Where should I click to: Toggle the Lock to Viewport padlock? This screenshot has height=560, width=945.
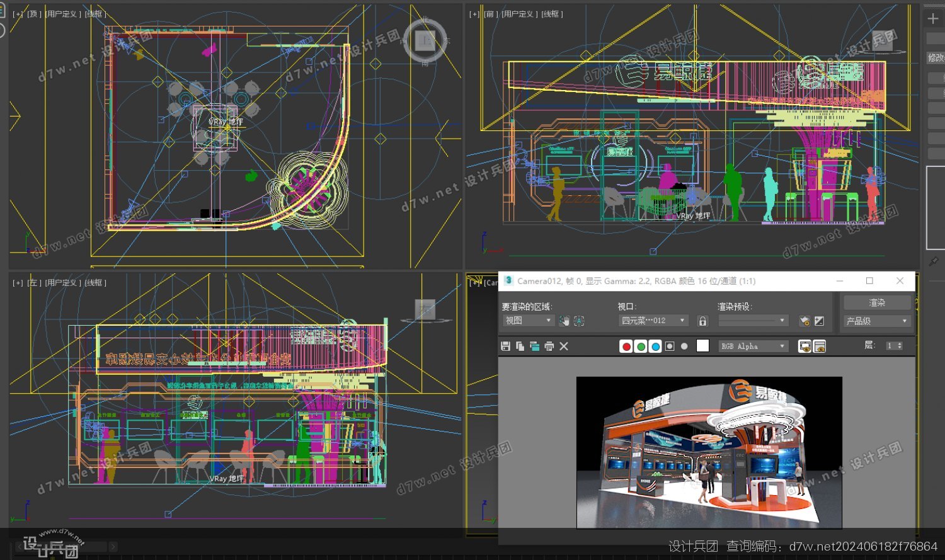tap(702, 321)
